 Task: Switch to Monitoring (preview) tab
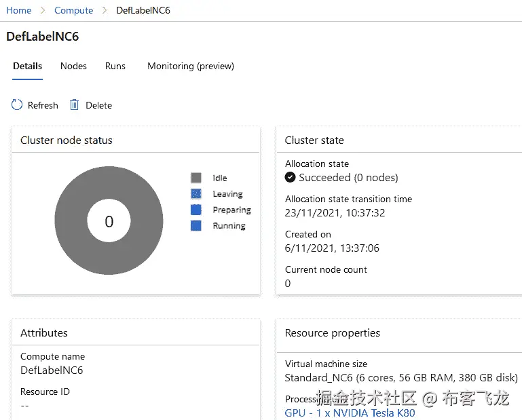tap(191, 66)
